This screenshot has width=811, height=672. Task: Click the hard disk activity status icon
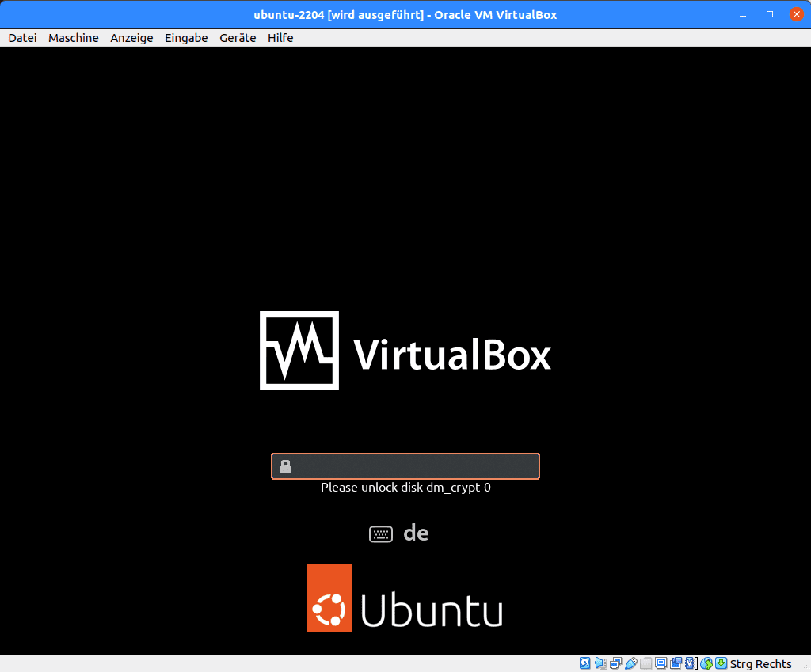coord(585,663)
